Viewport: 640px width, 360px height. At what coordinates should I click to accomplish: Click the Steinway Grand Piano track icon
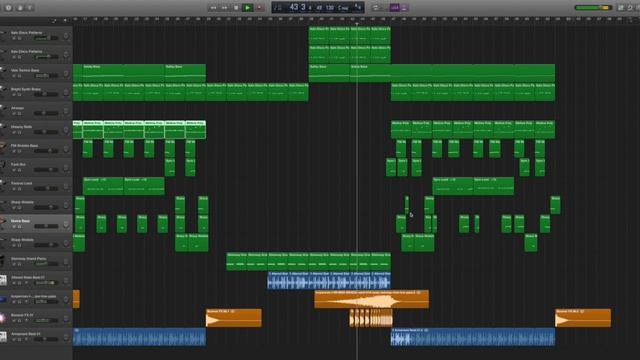(x=3, y=262)
